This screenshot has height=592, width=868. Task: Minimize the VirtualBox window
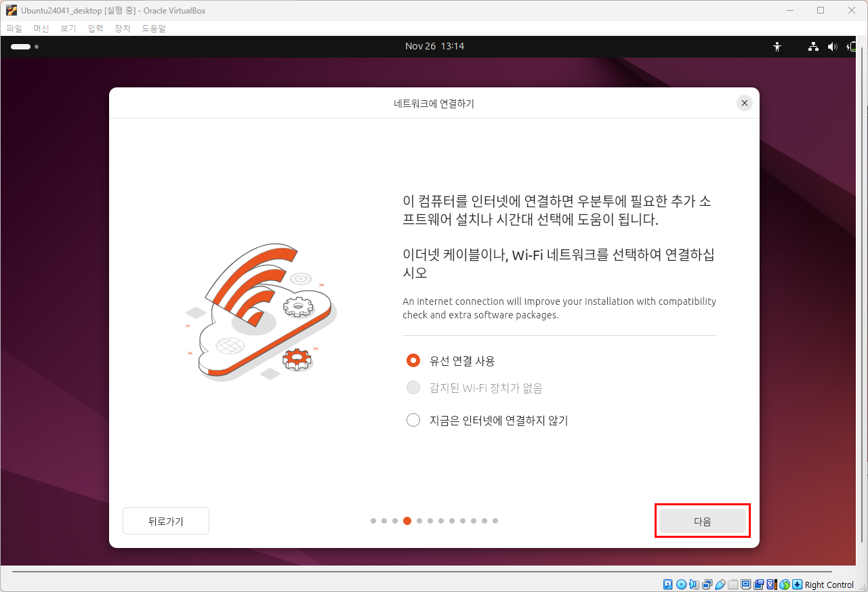[x=789, y=10]
